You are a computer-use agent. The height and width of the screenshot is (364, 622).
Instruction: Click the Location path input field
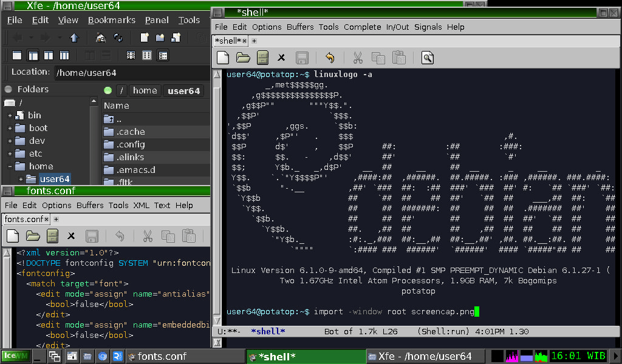(131, 73)
